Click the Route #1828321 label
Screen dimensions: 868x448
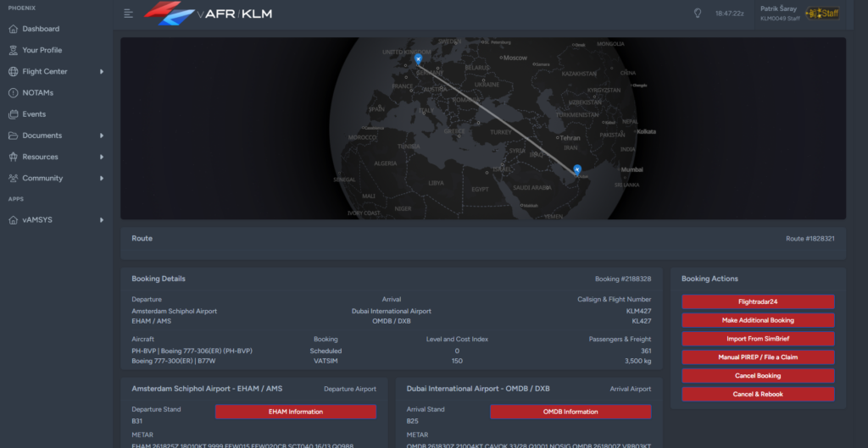(810, 239)
